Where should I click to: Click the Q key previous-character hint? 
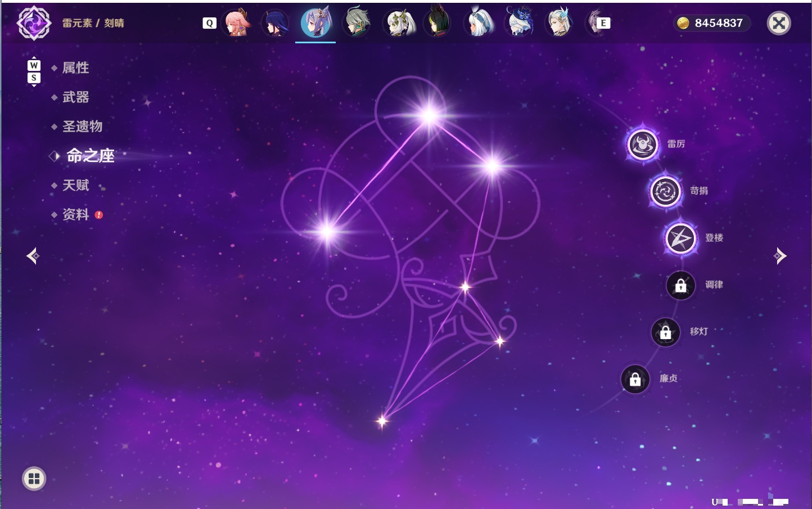pyautogui.click(x=209, y=23)
